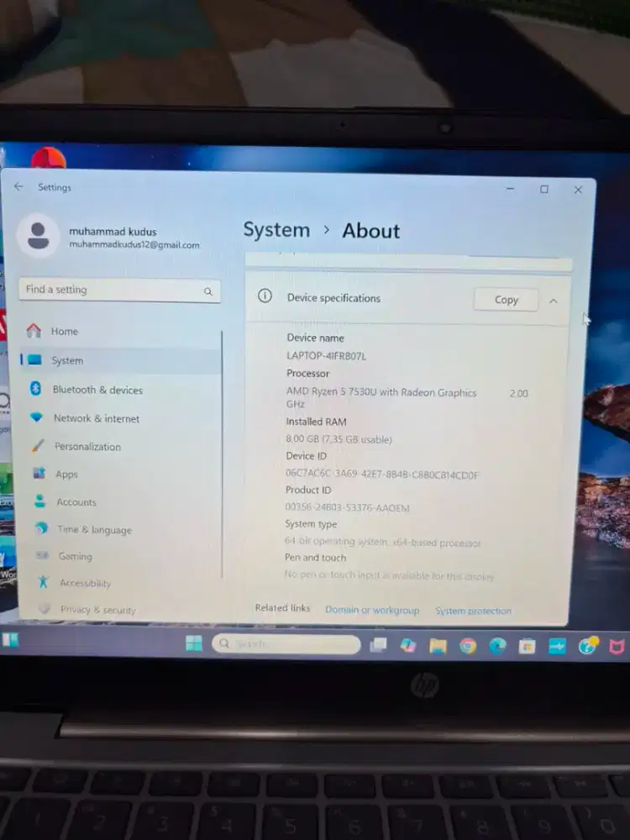Click the info icon beside Device specifications
The height and width of the screenshot is (840, 630).
[x=265, y=296]
